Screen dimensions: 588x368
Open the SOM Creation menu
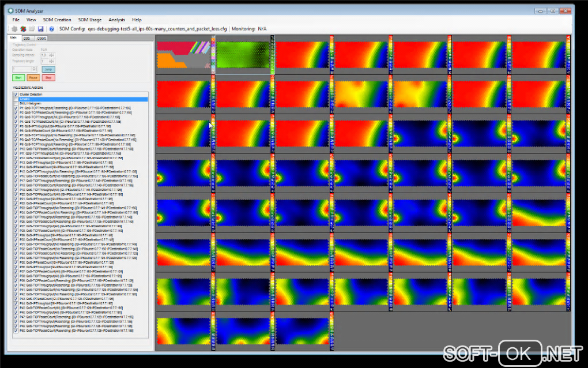coord(57,20)
